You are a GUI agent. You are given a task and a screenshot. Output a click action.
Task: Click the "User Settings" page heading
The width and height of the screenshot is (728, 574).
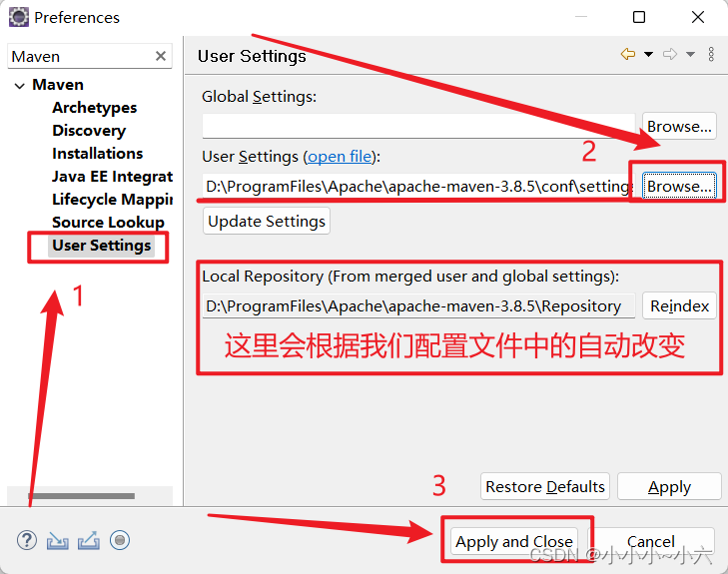click(252, 56)
